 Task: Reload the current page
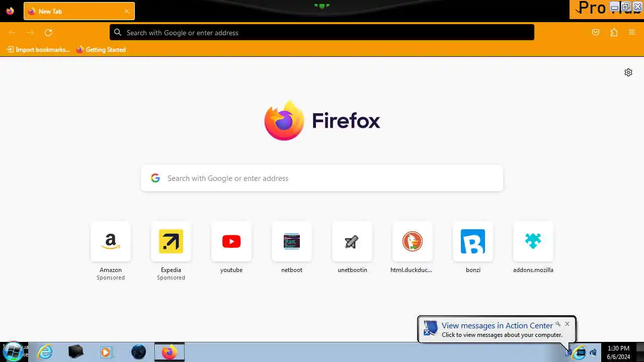coord(48,33)
